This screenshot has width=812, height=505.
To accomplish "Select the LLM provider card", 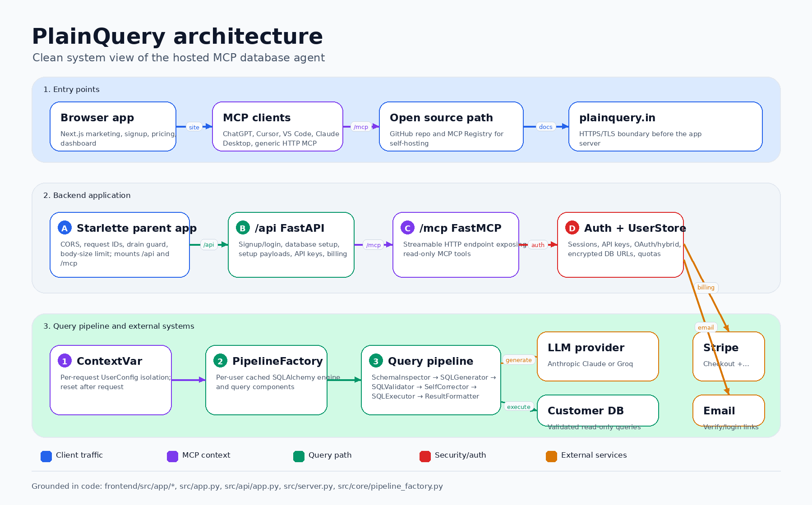I will pos(598,356).
